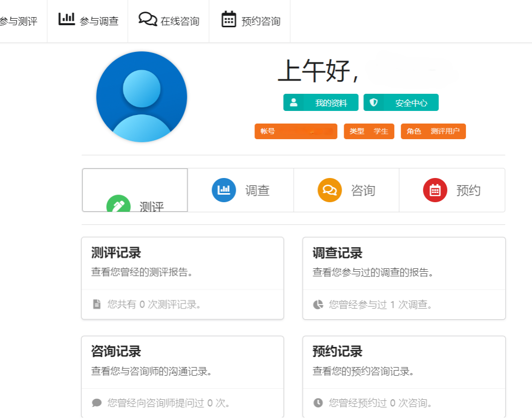Viewport: 532px width, 418px height.
Task: Click the person icon inside 我的资料 button
Action: 294,102
